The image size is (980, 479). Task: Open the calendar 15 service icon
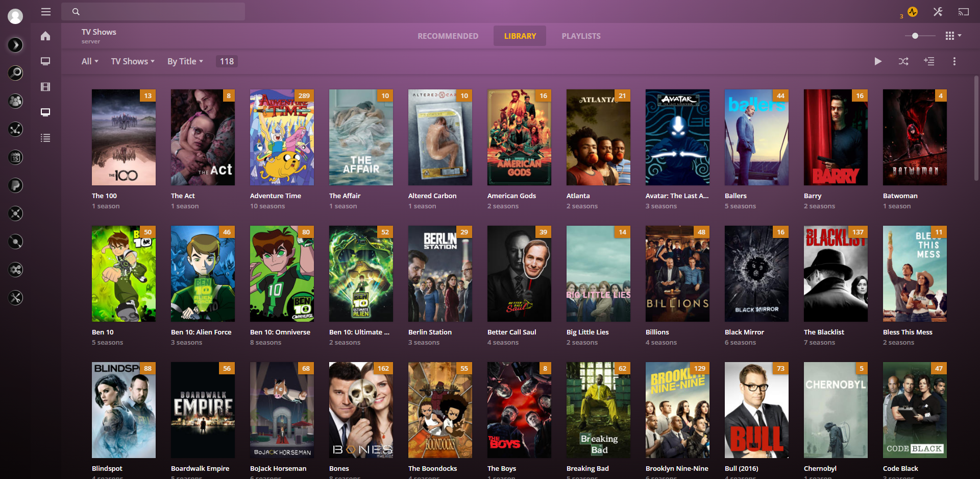pos(15,157)
